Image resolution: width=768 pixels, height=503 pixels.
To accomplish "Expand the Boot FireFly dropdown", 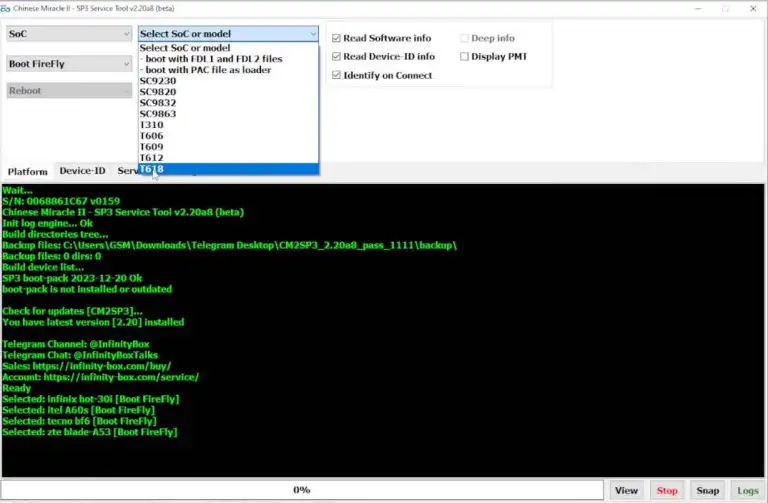I will point(68,64).
